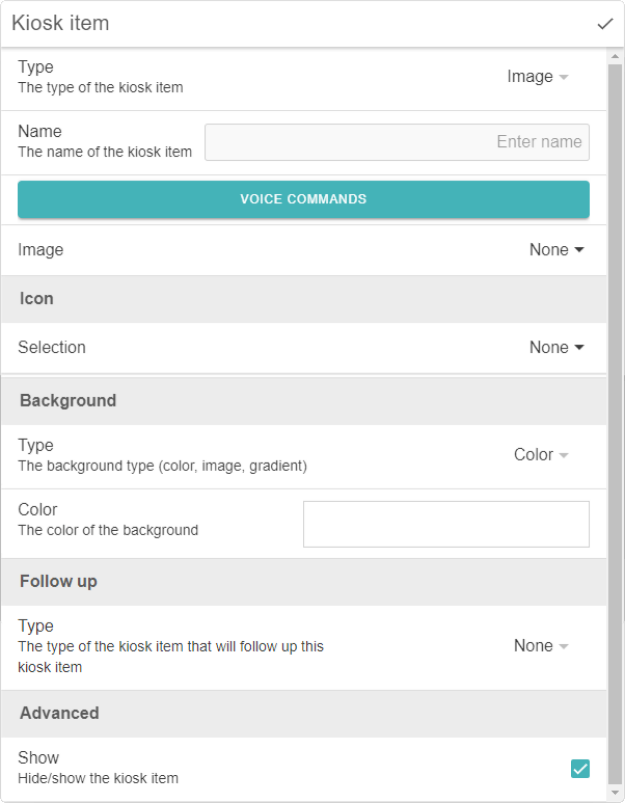The height and width of the screenshot is (803, 625).
Task: Select the Advanced section header
Action: (x=304, y=713)
